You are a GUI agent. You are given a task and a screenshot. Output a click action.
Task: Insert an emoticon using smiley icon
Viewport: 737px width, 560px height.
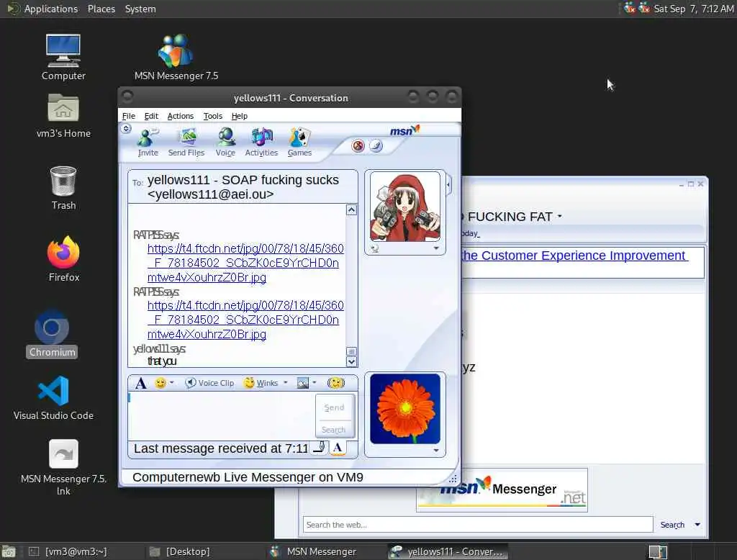click(160, 383)
